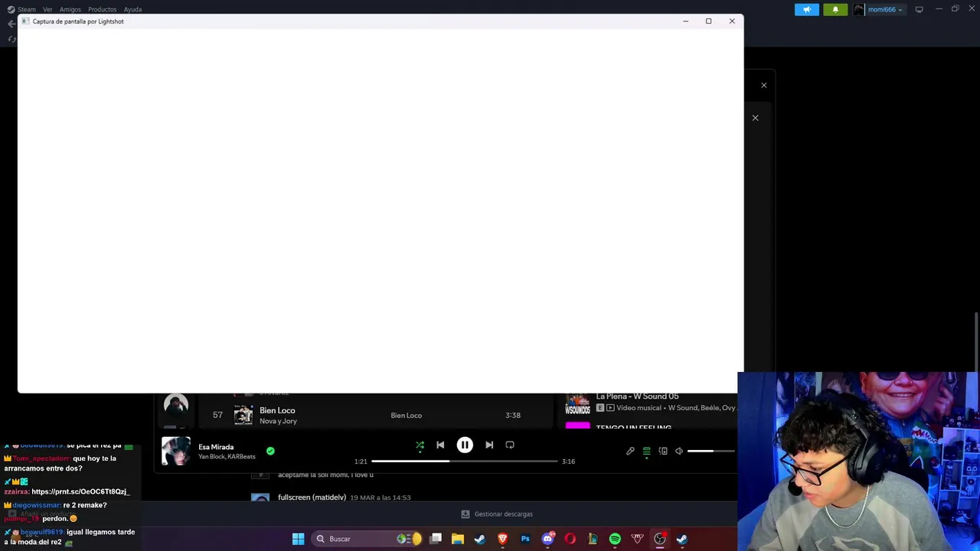This screenshot has height=551, width=980.
Task: Click the WSOUNDS cover thumbnail
Action: [x=577, y=403]
